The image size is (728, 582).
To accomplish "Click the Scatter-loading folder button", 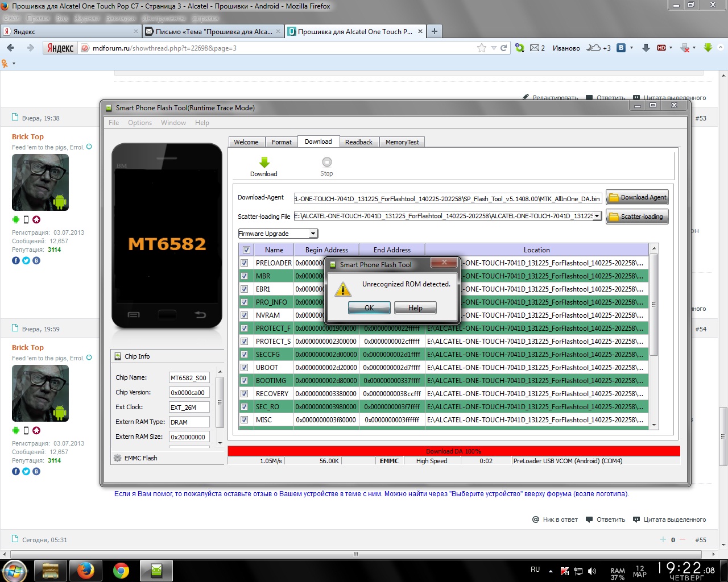I will tap(637, 217).
